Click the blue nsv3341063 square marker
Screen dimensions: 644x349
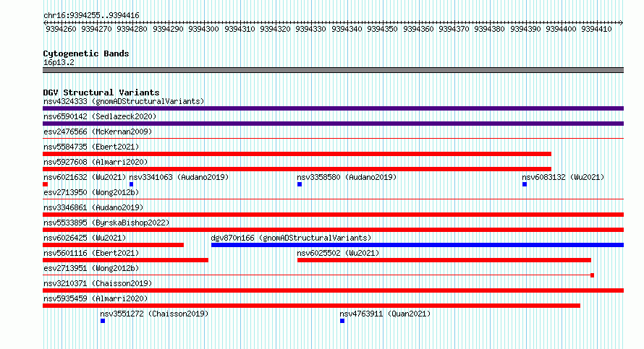click(x=132, y=184)
